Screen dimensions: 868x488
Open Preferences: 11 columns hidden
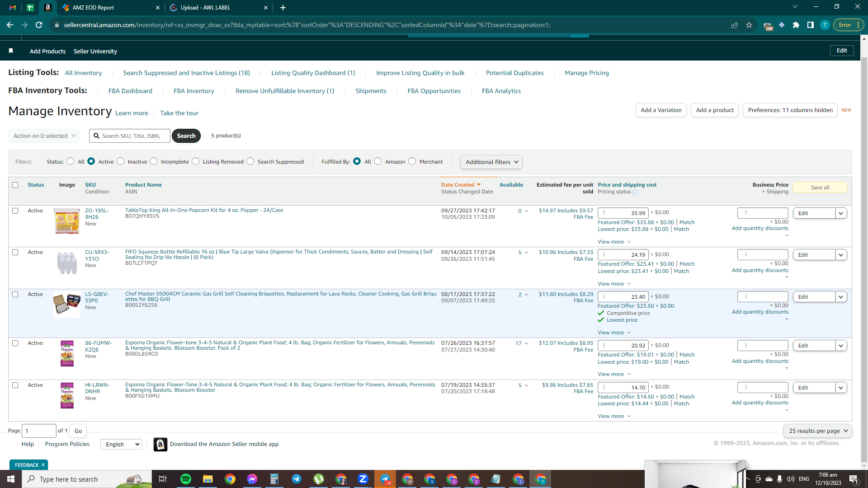point(790,110)
